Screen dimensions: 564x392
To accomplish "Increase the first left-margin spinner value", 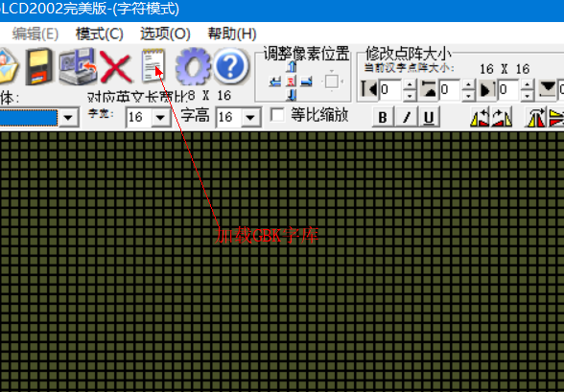I will (x=410, y=85).
